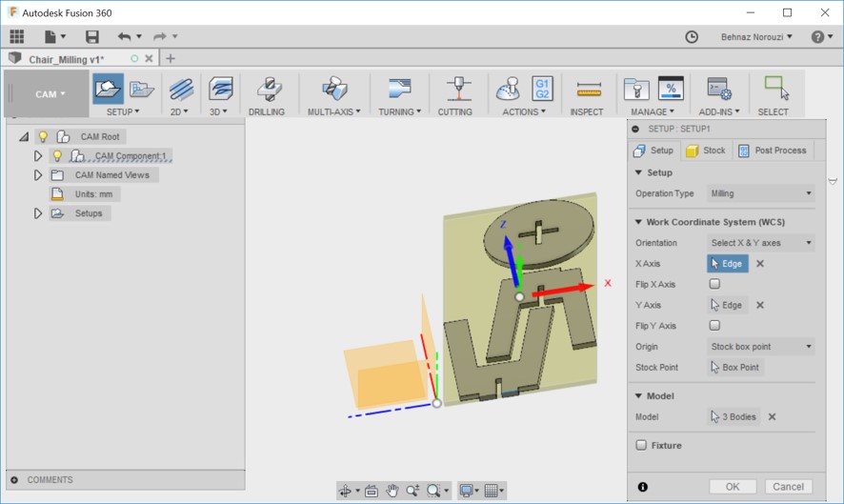
Task: Open the Orientation dropdown
Action: tap(760, 243)
